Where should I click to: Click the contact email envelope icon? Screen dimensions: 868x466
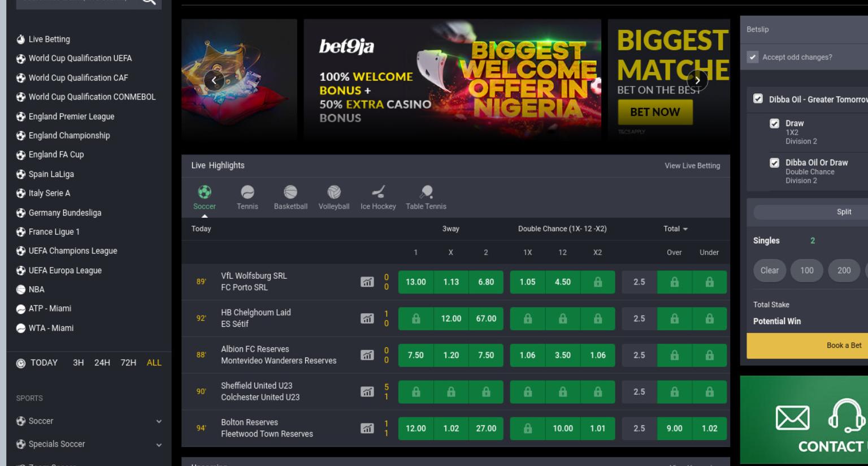pyautogui.click(x=792, y=418)
